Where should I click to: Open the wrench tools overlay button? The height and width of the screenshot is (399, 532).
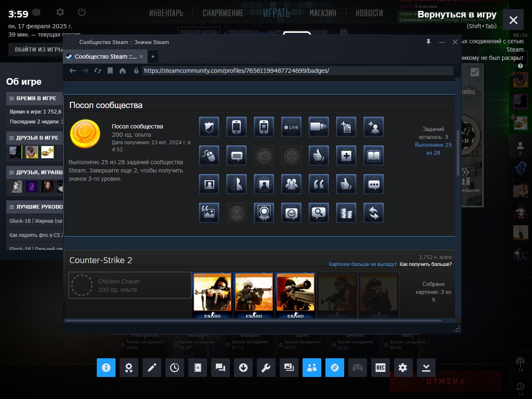tap(266, 368)
